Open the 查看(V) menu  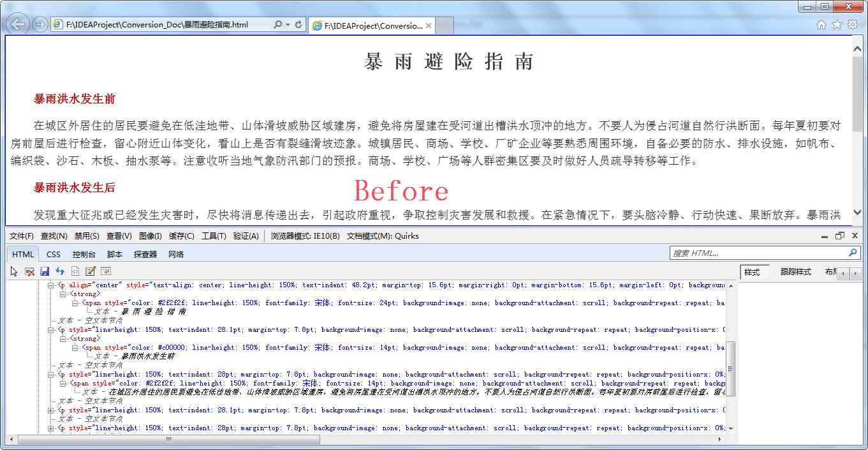[119, 236]
